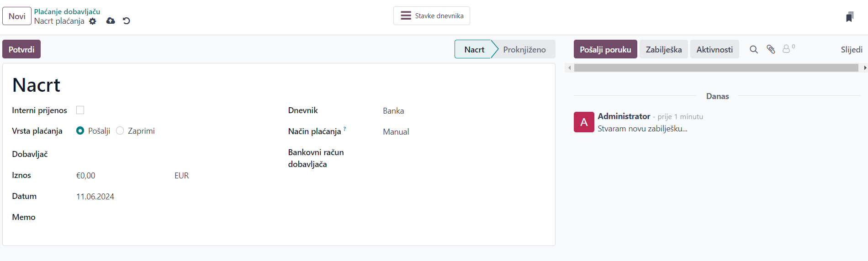Screen dimensions: 868x261
Task: Click the horizontal scrollbar in chatter
Action: coord(716,68)
